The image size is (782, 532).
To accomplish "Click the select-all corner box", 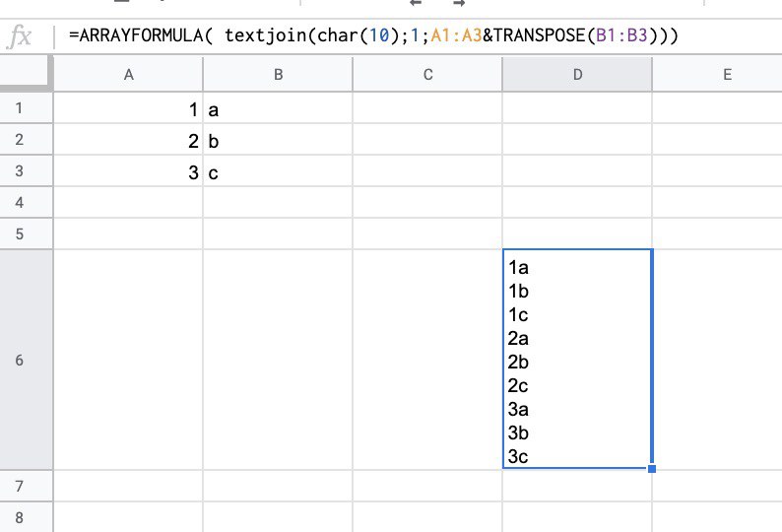I will pos(26,74).
